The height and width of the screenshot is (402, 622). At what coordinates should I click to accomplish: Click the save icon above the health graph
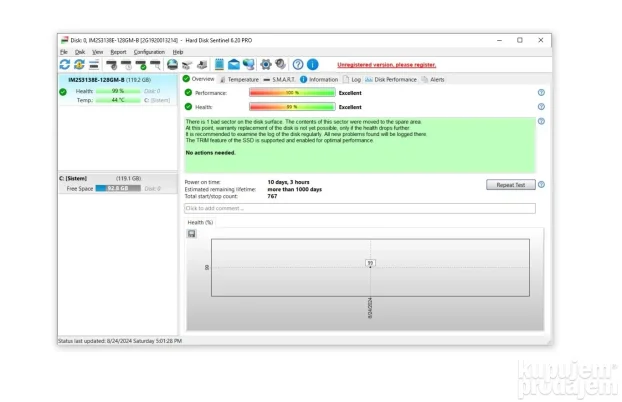[191, 234]
